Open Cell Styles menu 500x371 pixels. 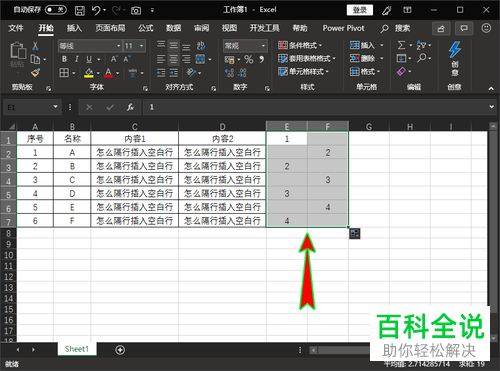(303, 72)
